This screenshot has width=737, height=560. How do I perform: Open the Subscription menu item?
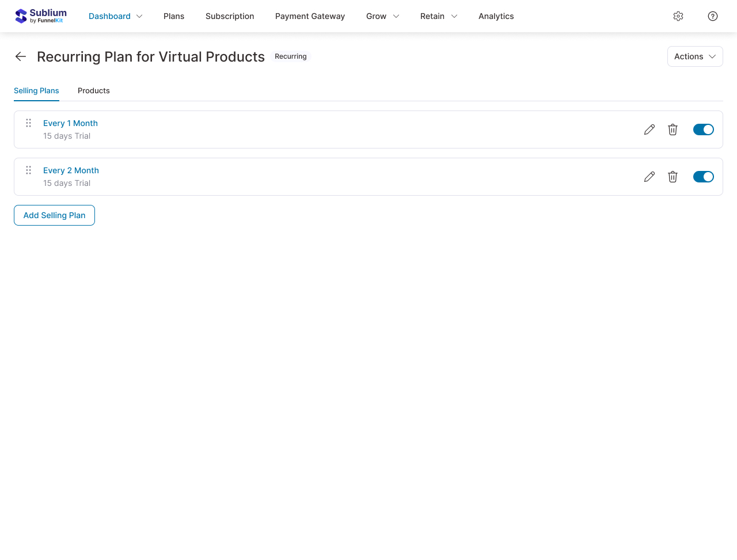230,16
